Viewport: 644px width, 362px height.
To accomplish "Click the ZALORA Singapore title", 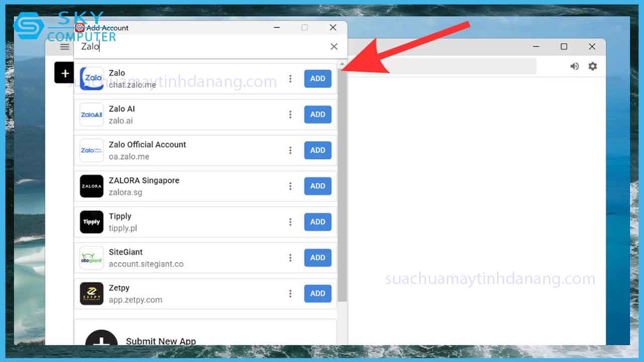I will (144, 180).
